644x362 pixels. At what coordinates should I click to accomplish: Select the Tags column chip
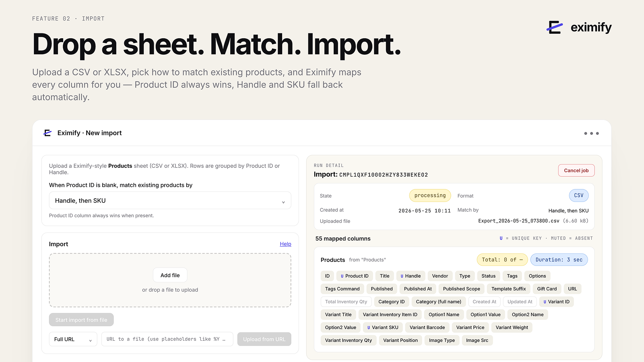pyautogui.click(x=512, y=276)
